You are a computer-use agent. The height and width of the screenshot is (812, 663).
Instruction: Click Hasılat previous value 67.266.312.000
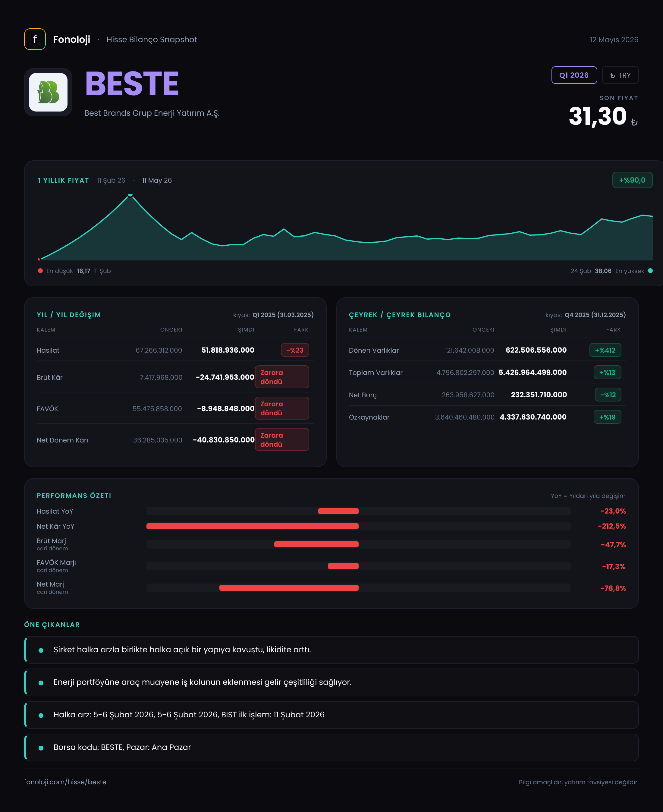click(x=159, y=350)
